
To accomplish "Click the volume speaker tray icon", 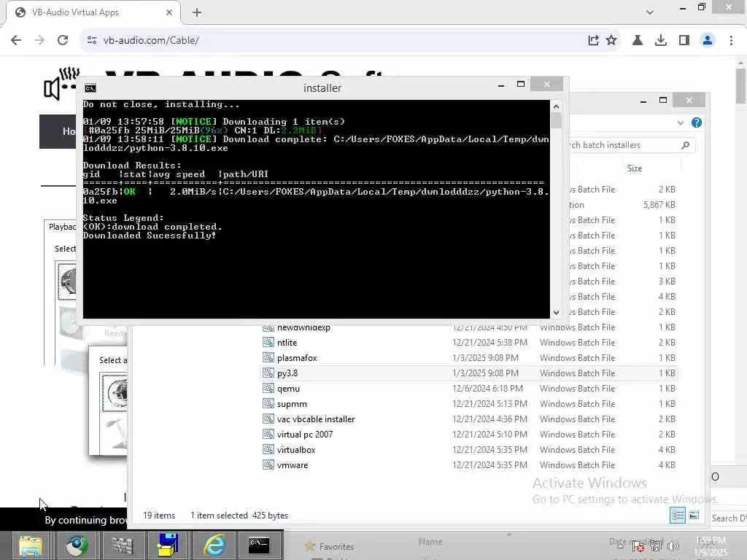I will (673, 546).
